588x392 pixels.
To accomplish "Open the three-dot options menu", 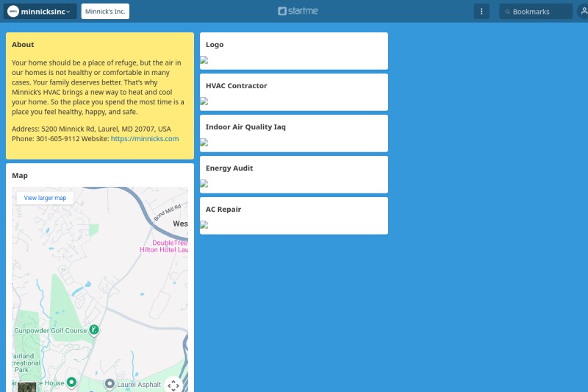I will point(481,11).
